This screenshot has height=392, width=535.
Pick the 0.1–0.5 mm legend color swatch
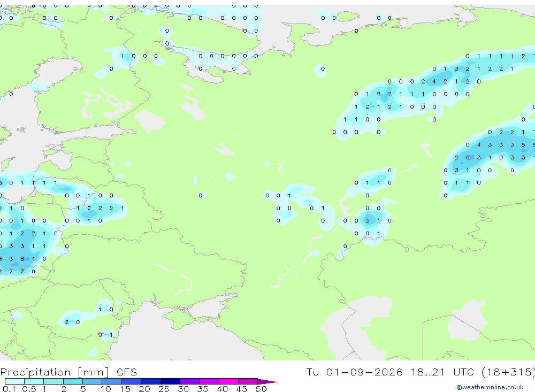point(14,381)
